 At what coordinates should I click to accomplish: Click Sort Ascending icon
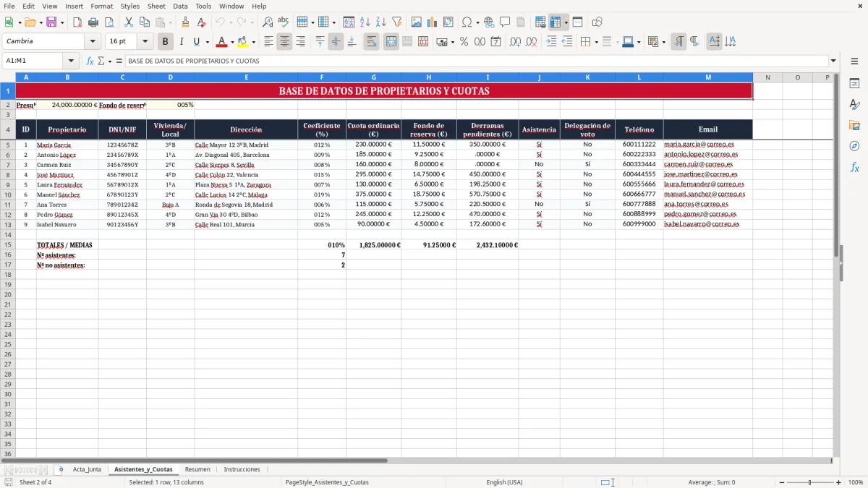click(x=365, y=22)
